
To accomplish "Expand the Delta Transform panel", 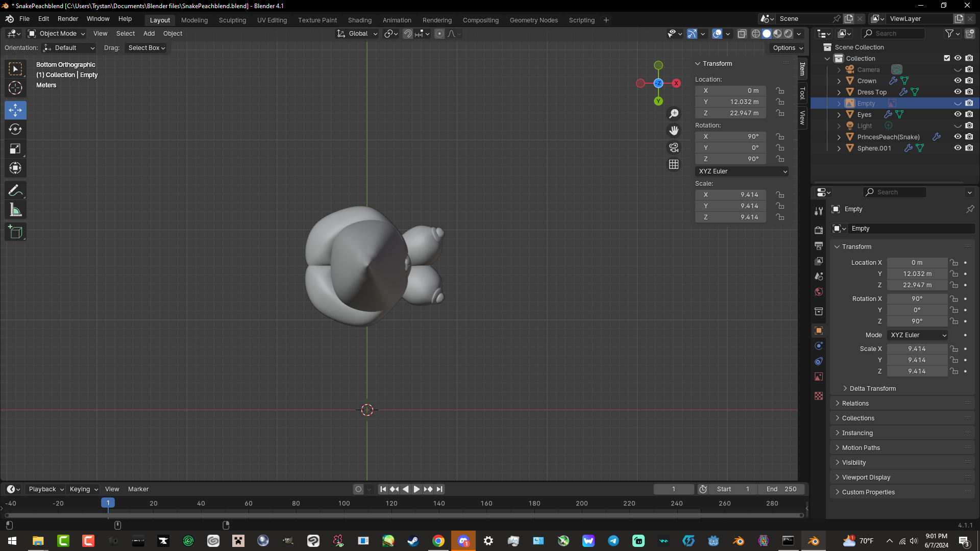I will (x=872, y=389).
